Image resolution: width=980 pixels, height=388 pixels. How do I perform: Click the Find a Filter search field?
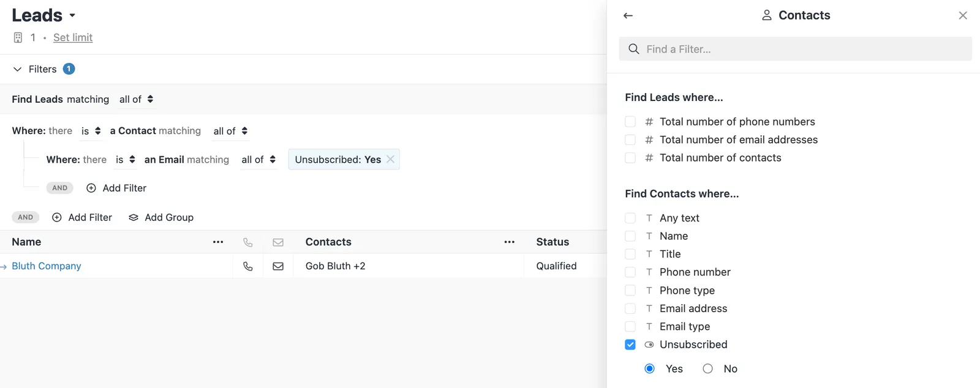pos(795,49)
